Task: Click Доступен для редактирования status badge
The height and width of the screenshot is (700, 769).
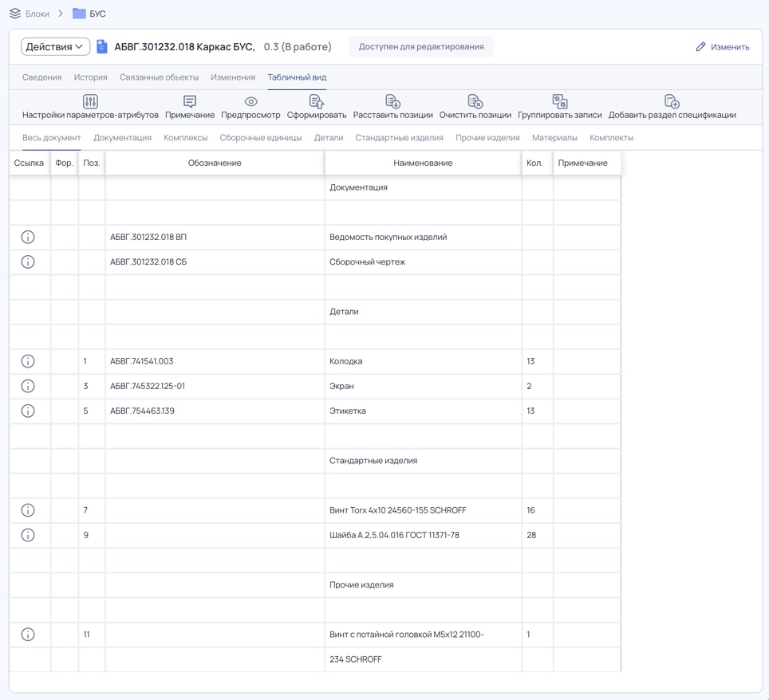Action: (421, 46)
